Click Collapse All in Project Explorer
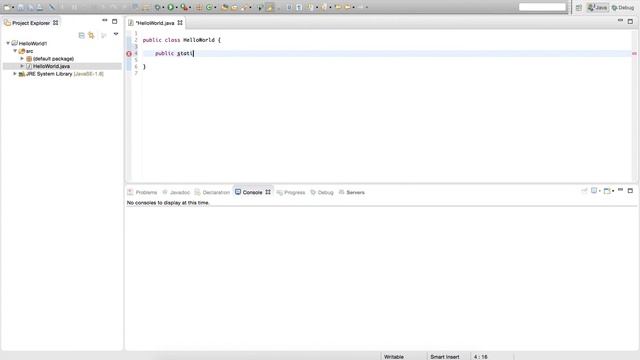Screen dimensions: 640x360 (x=81, y=36)
